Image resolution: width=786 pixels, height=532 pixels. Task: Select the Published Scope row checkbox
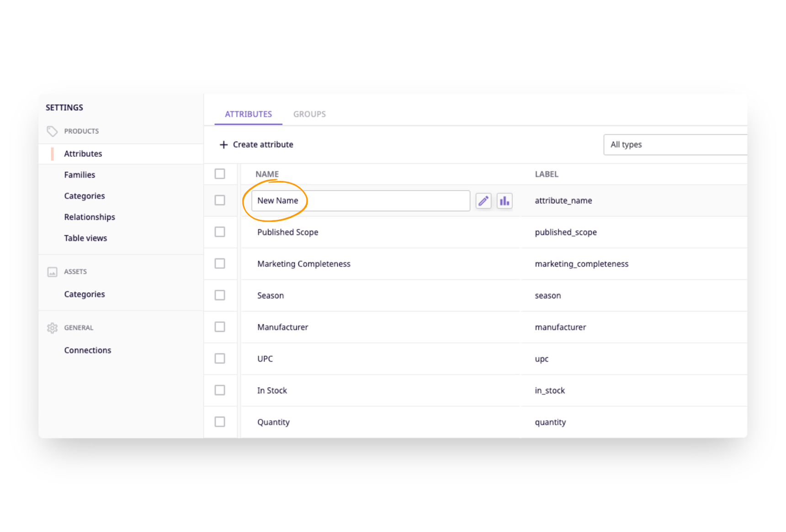220,232
